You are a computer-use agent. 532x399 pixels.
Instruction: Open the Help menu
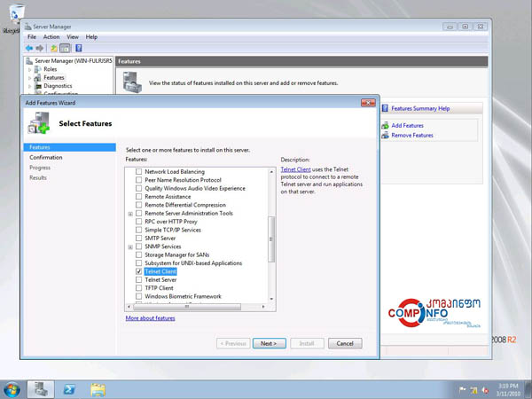pos(91,37)
